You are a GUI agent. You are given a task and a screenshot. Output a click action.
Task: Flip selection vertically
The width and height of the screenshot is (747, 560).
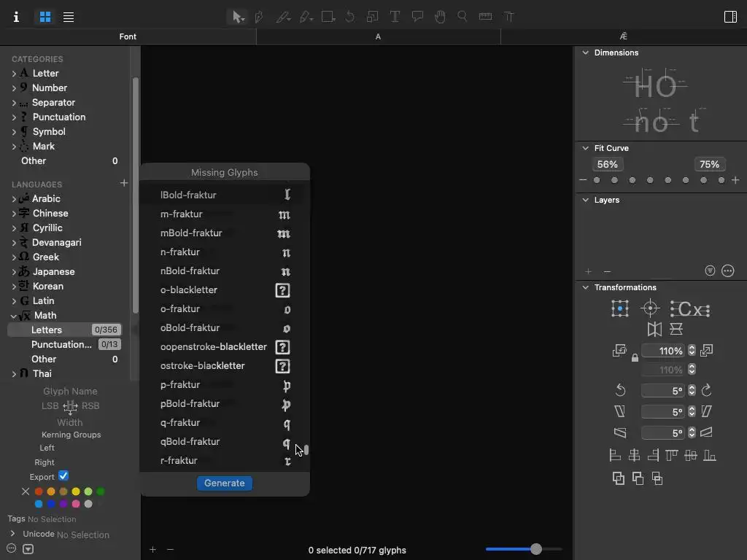[x=676, y=329]
